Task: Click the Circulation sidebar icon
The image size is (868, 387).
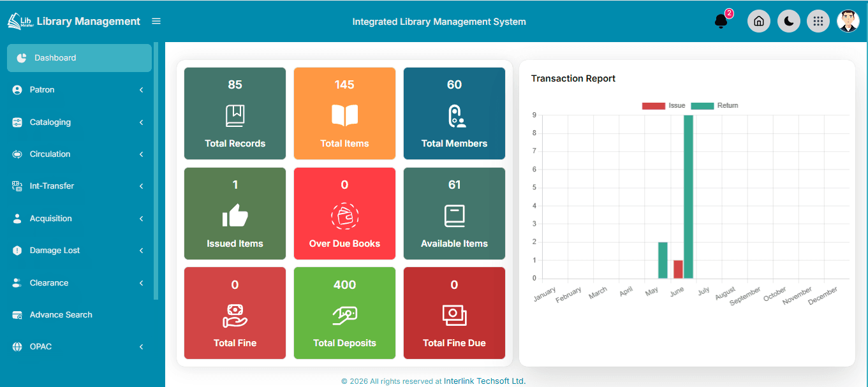Action: (x=17, y=154)
